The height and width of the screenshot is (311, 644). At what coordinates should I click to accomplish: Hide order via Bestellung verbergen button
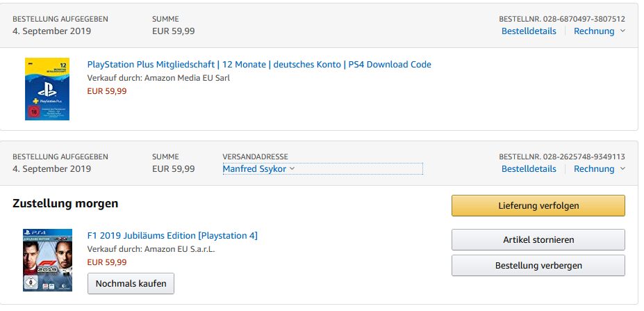pos(538,266)
